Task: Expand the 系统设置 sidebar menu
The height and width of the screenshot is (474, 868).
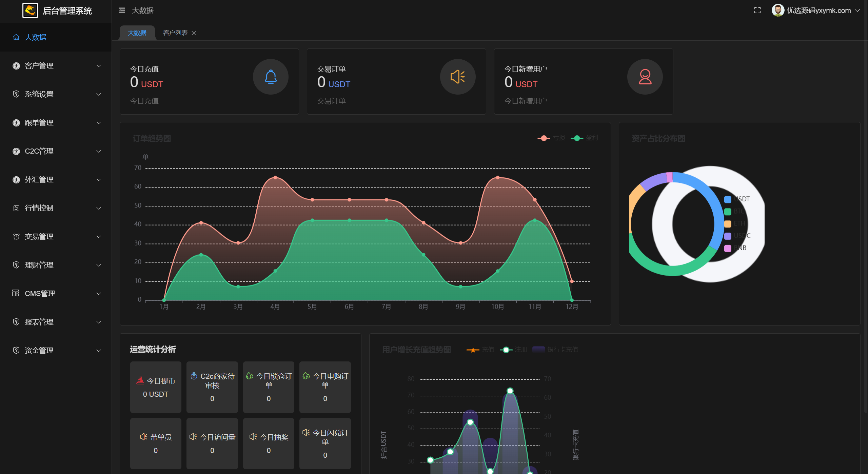Action: [x=56, y=94]
